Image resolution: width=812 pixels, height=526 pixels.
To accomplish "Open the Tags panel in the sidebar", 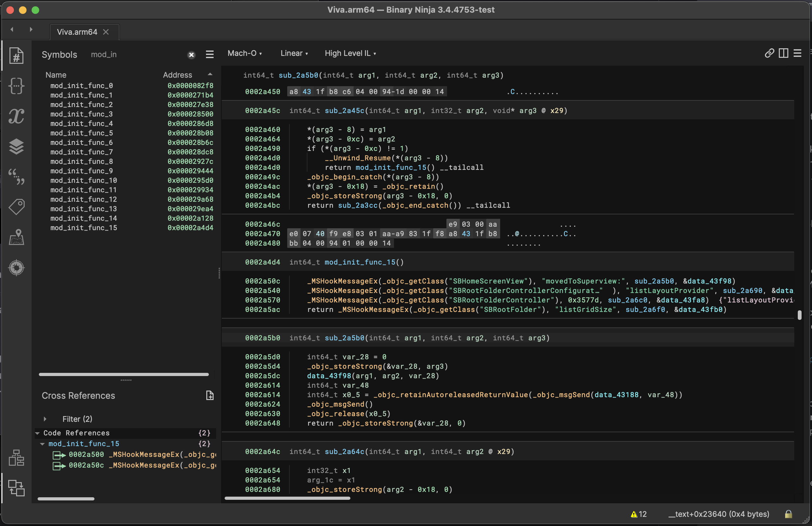I will point(16,206).
